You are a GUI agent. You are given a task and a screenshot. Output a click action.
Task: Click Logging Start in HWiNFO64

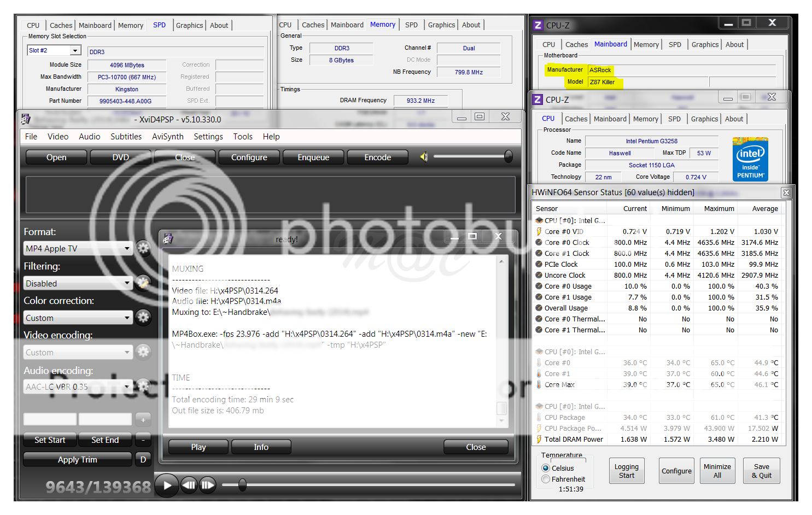point(626,471)
